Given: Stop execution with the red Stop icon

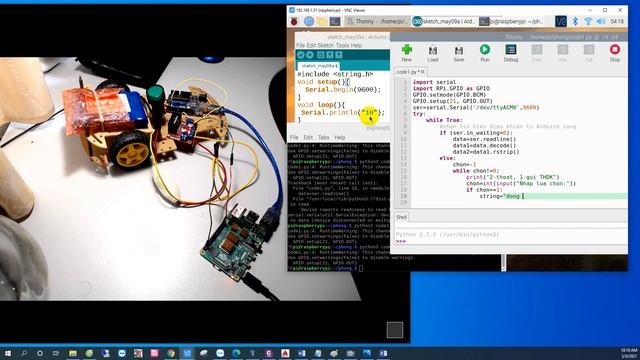Looking at the screenshot, I should (615, 53).
